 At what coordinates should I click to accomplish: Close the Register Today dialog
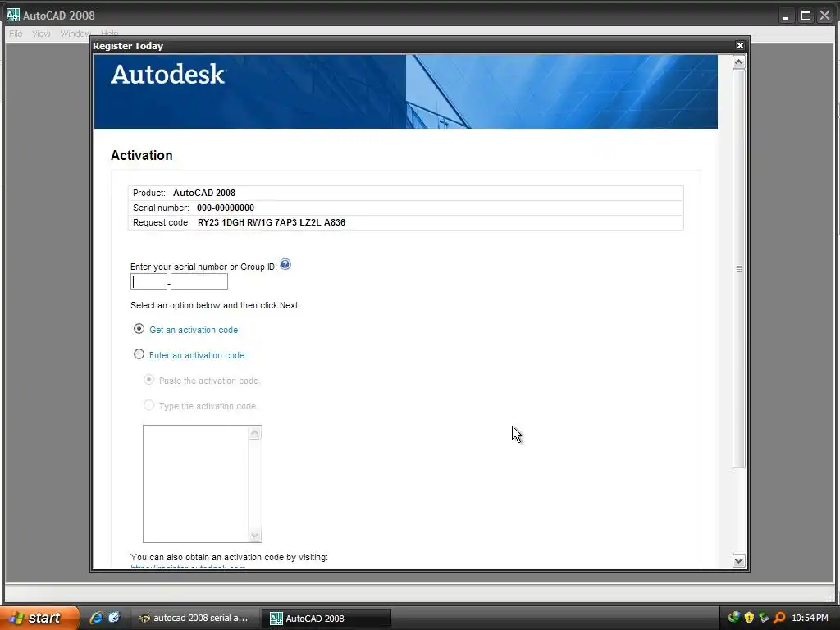pos(741,46)
